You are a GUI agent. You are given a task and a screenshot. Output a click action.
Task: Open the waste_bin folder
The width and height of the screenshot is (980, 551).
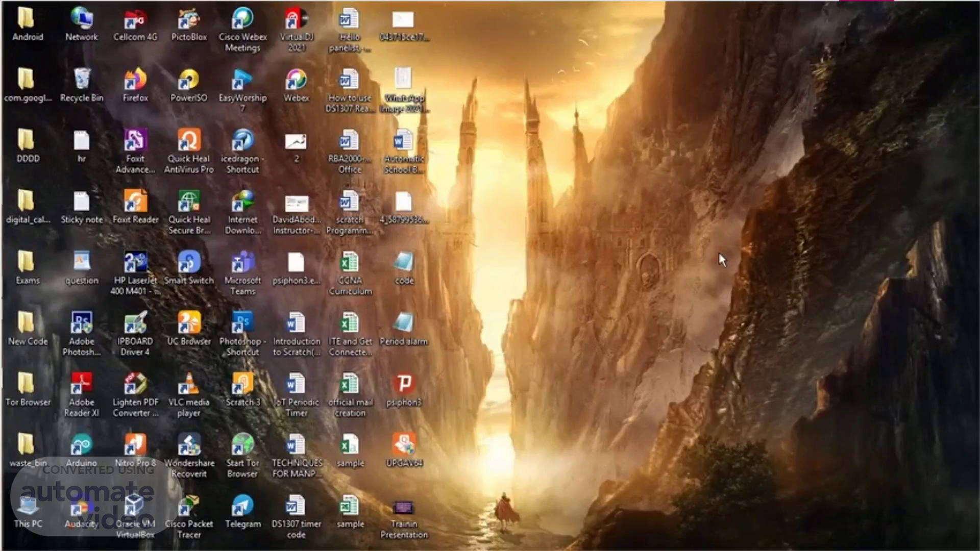pos(28,449)
